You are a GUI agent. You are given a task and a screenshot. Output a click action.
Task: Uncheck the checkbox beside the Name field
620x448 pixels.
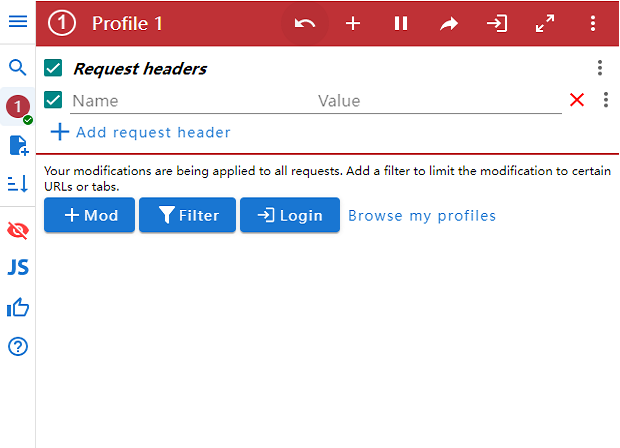click(x=54, y=100)
